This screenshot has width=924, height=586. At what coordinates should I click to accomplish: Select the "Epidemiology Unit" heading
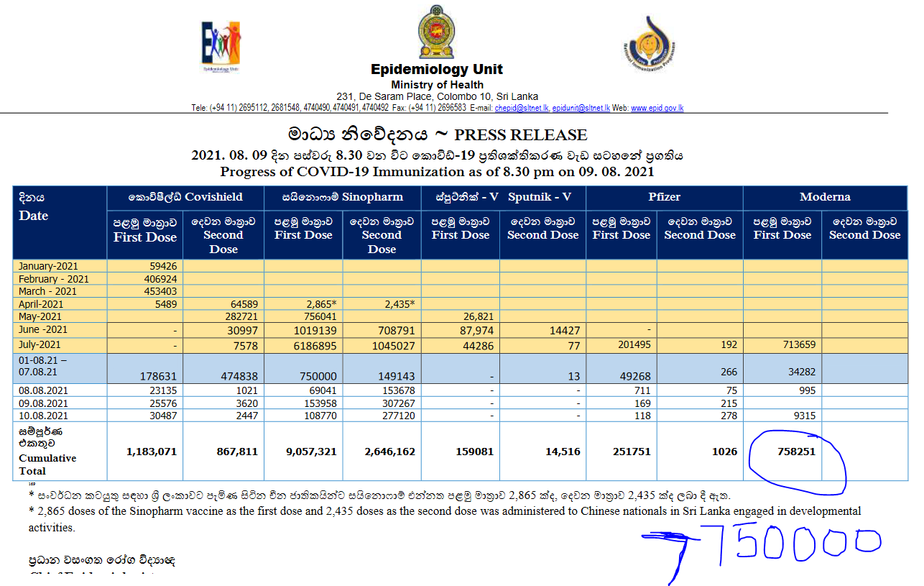point(437,70)
